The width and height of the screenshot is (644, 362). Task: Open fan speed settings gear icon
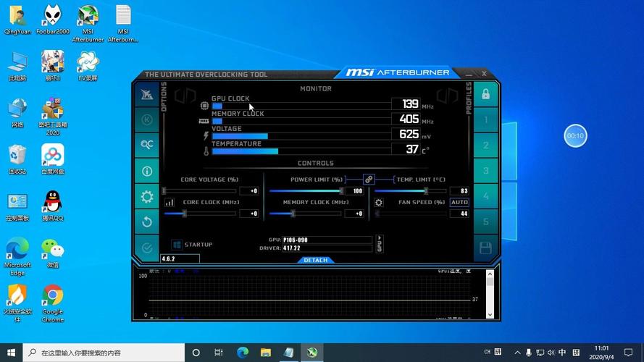click(x=379, y=202)
